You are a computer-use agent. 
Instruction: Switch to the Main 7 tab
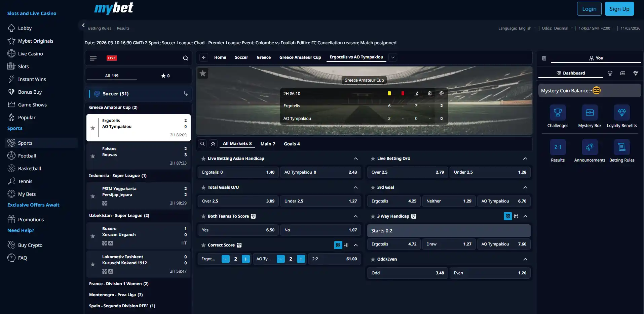pyautogui.click(x=268, y=144)
